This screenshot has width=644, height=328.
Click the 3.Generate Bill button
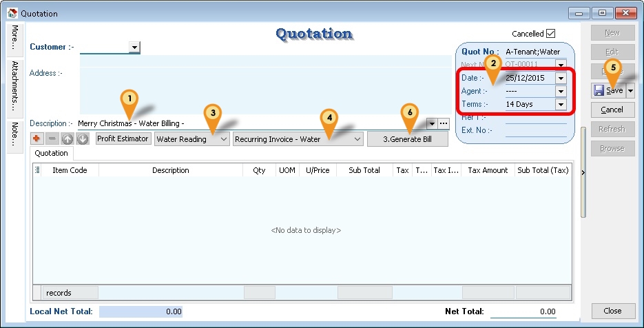click(x=407, y=139)
